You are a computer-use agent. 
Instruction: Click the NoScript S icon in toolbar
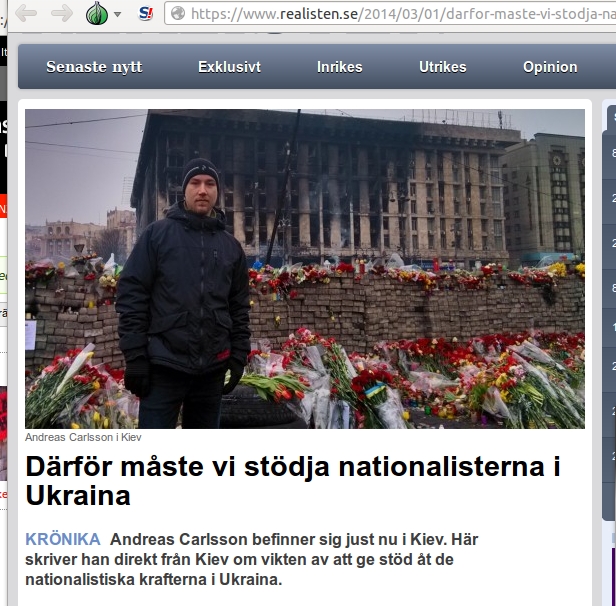146,14
